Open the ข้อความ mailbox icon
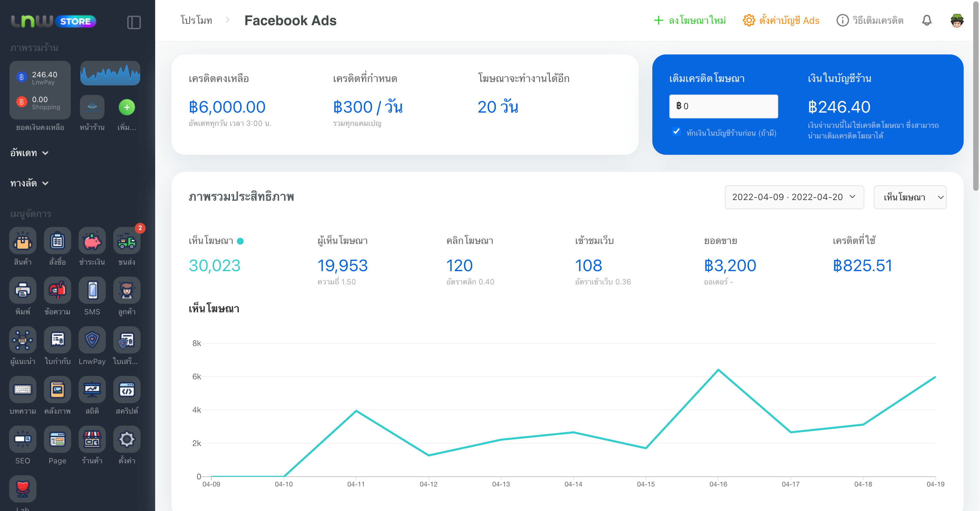This screenshot has height=511, width=980. pyautogui.click(x=58, y=290)
